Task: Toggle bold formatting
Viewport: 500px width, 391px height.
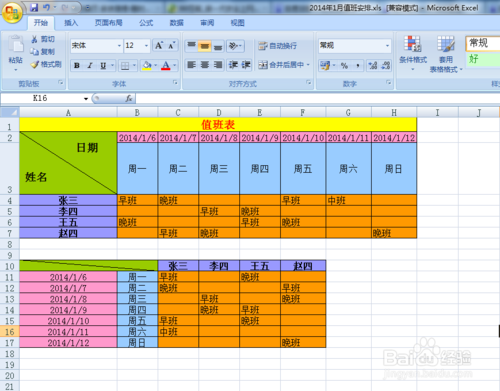Action: pyautogui.click(x=77, y=65)
